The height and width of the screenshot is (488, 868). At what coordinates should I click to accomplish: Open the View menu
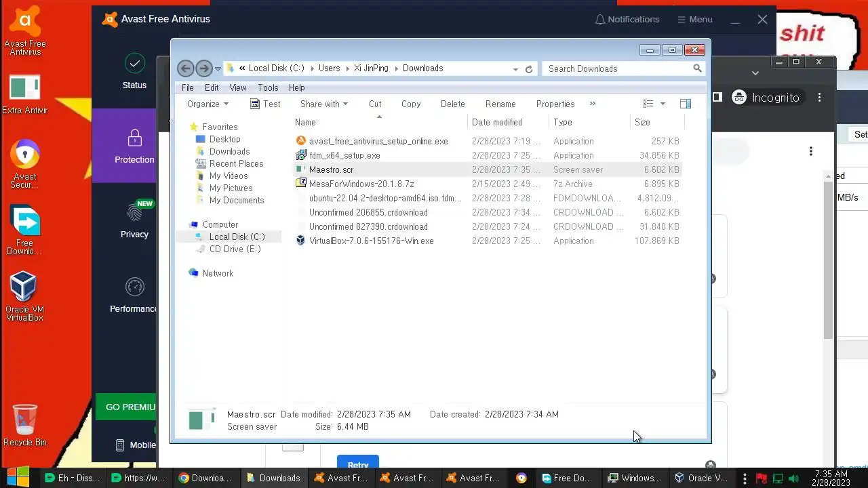coord(237,87)
